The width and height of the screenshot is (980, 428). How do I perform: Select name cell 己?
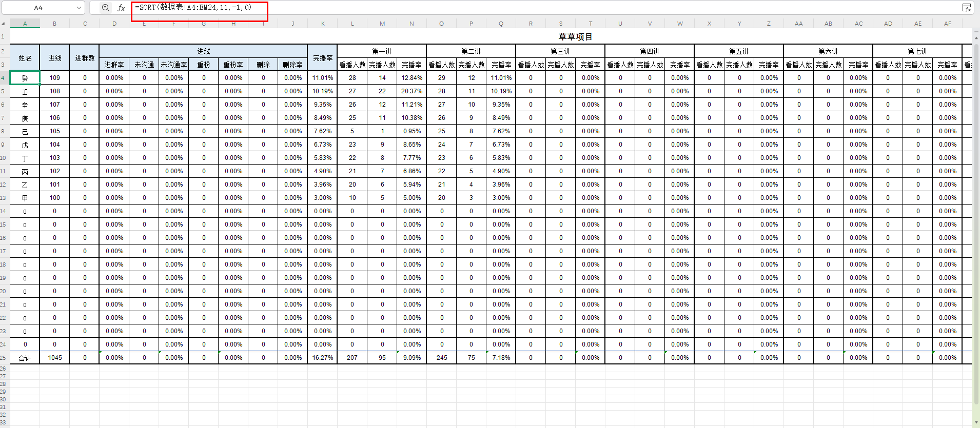25,131
